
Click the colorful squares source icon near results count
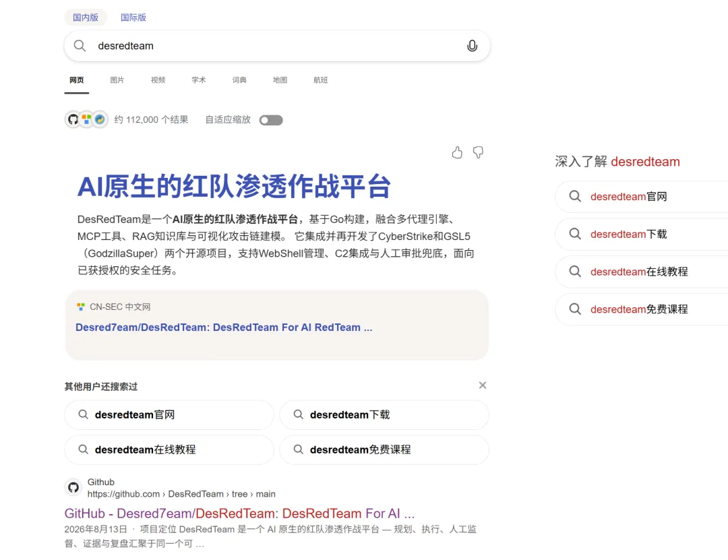click(86, 119)
